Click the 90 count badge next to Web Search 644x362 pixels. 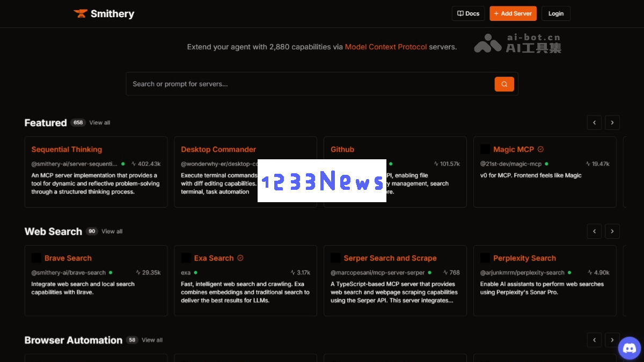point(92,232)
